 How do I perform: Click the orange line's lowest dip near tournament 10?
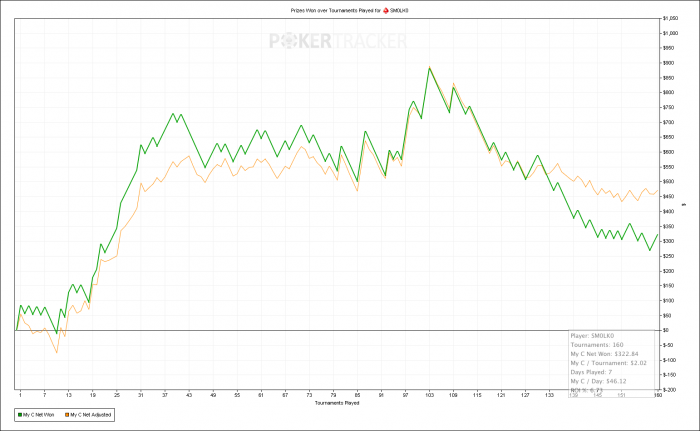[x=57, y=352]
